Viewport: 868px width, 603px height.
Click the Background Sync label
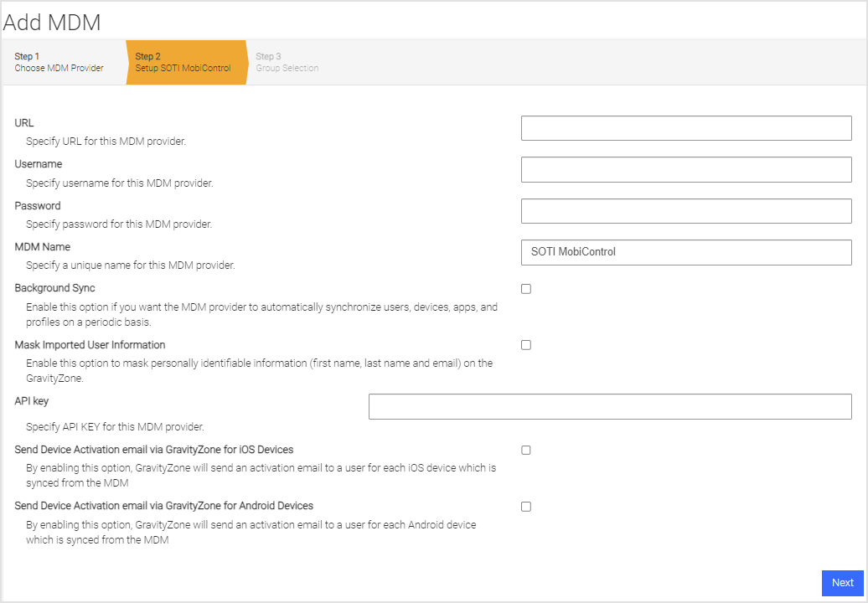click(54, 287)
